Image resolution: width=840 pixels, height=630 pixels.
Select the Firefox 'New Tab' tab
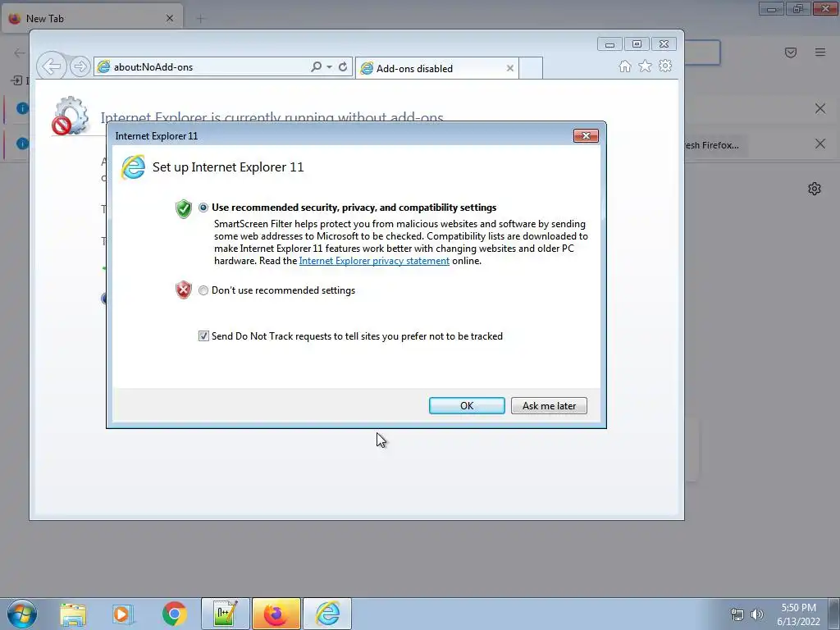[x=92, y=18]
